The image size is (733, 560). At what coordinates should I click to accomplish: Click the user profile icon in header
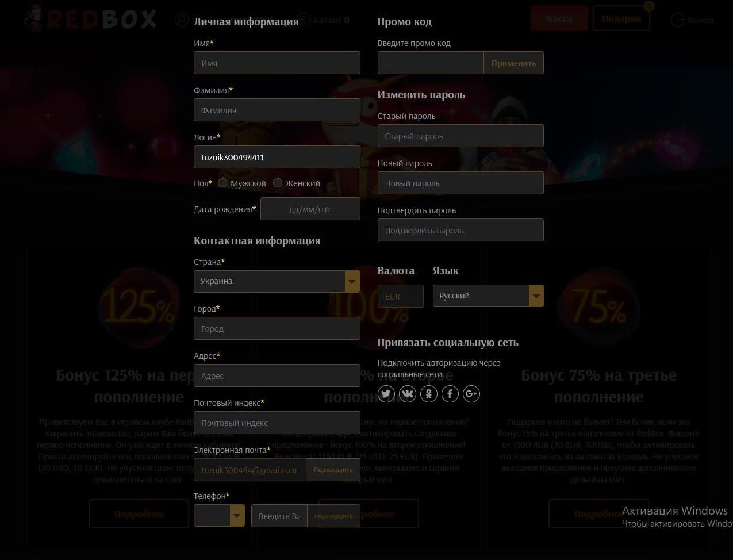tap(182, 20)
